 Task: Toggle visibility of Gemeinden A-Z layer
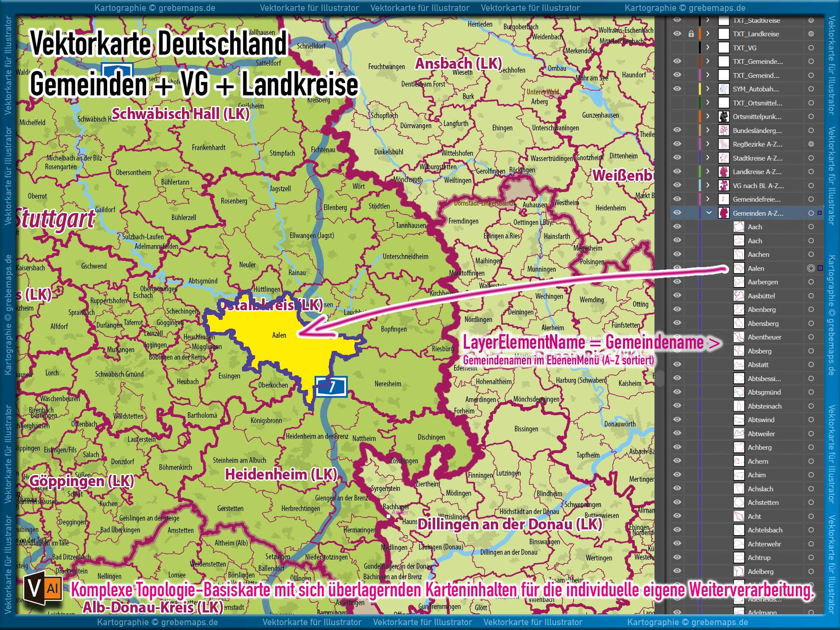click(x=677, y=213)
